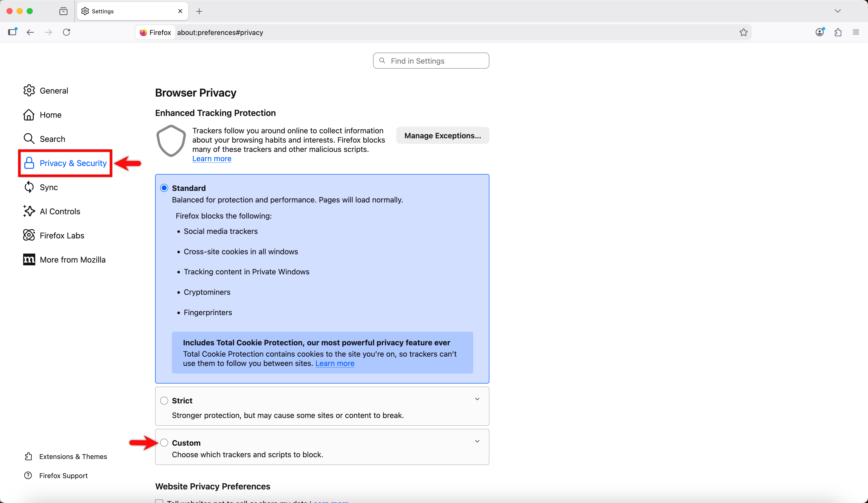Open the application hamburger menu
Screen dimensions: 868x503
[856, 32]
